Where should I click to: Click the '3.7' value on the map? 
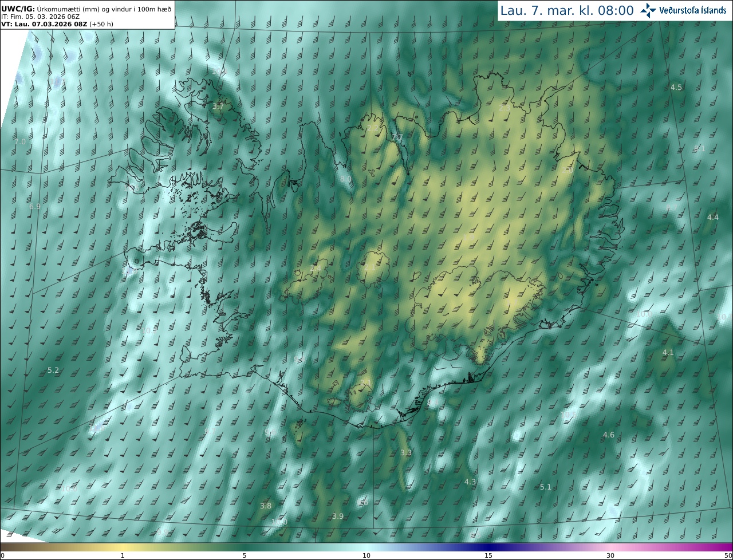218,107
